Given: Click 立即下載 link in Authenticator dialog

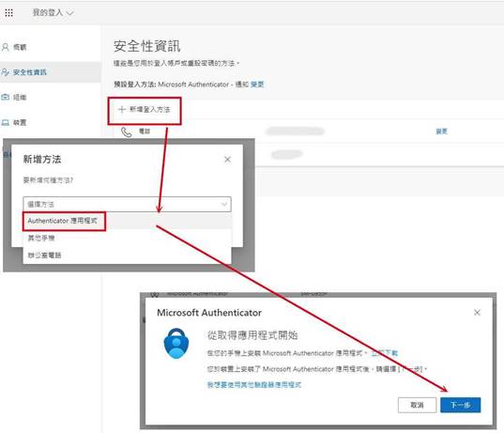Looking at the screenshot, I should [385, 353].
